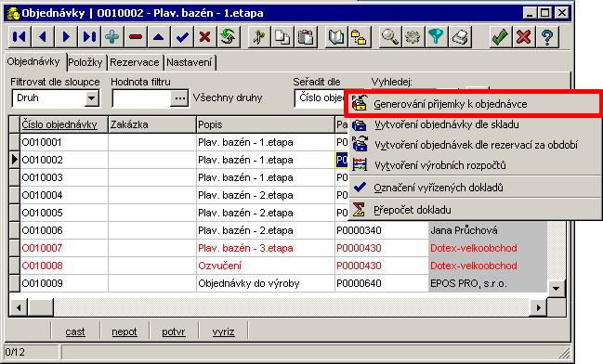The image size is (603, 364).
Task: Confirm with the green checkmark button
Action: 500,37
